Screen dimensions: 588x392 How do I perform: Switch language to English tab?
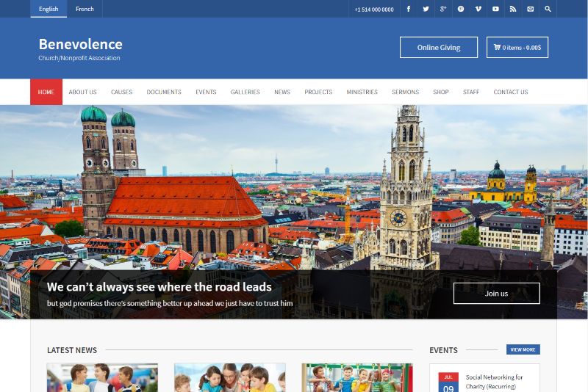pyautogui.click(x=49, y=9)
